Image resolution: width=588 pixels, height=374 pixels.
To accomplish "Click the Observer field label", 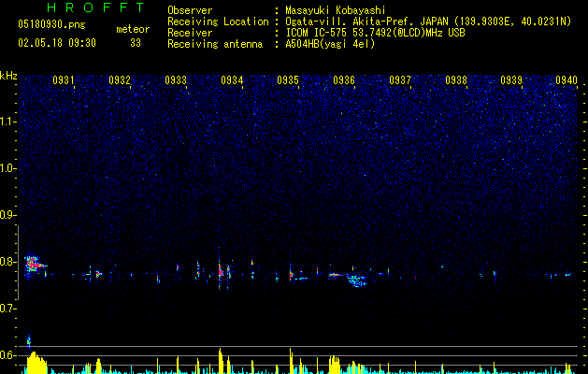I will pyautogui.click(x=190, y=10).
